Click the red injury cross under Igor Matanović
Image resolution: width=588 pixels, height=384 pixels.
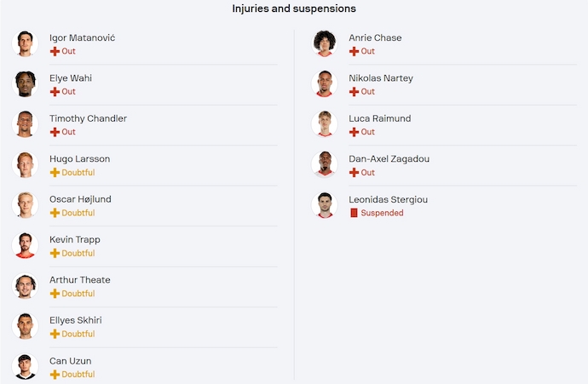tap(55, 51)
